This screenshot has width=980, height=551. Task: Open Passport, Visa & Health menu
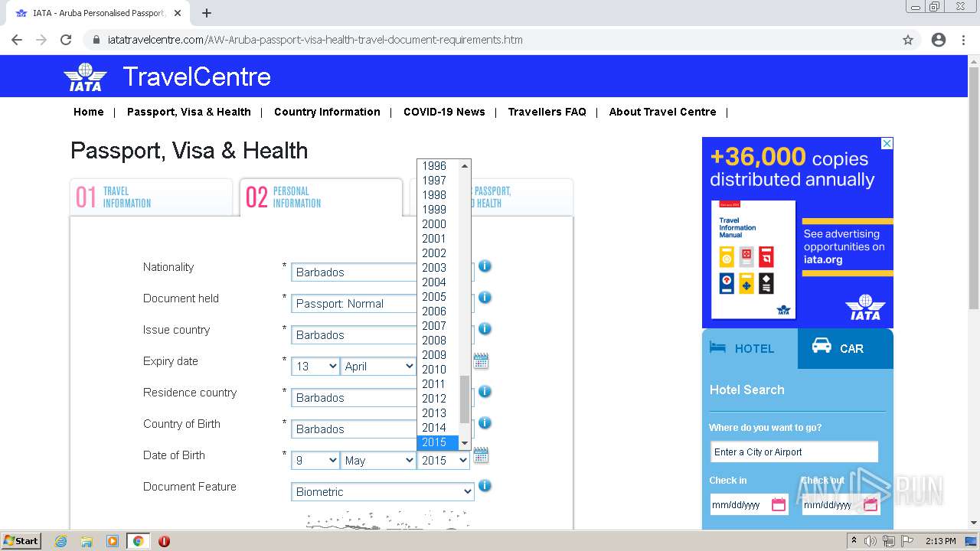(189, 112)
